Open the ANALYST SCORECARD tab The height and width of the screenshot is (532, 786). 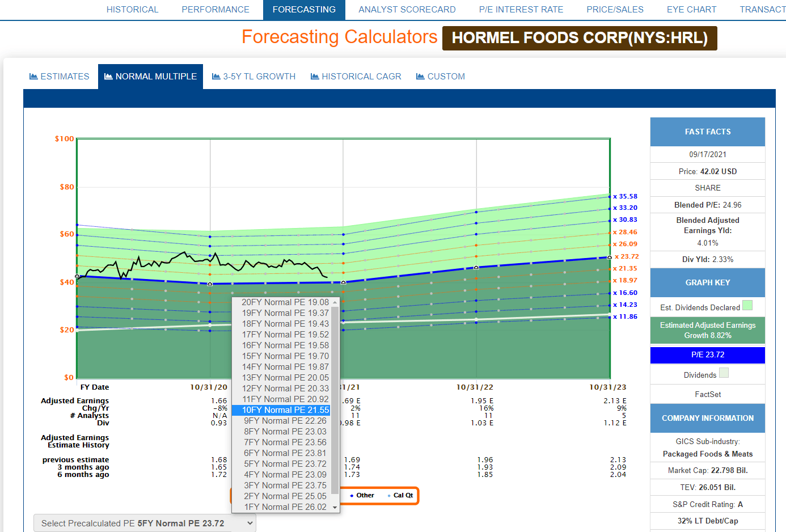[x=407, y=10]
